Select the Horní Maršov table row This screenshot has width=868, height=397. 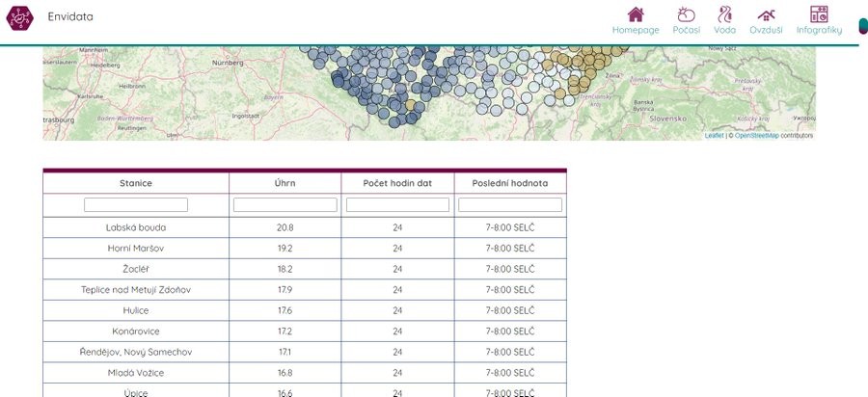point(136,249)
